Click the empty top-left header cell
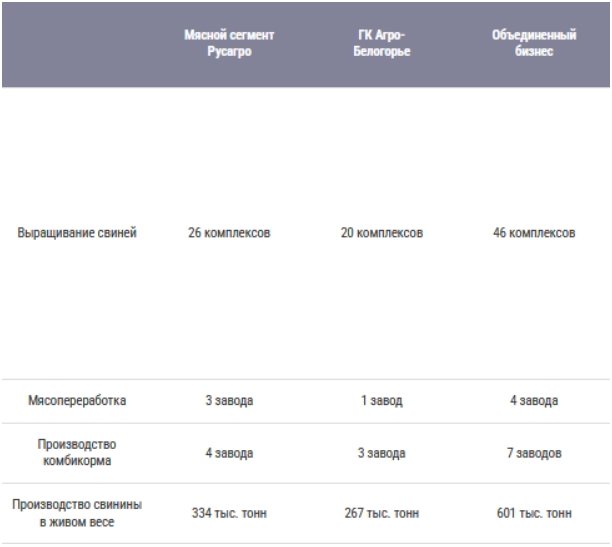 pyautogui.click(x=77, y=43)
